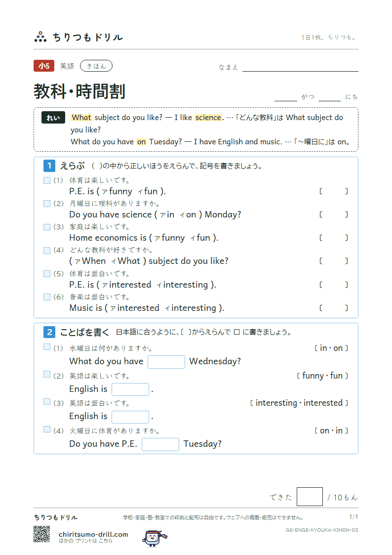Viewport: 392px width, 555px height.
Task: Click the えらぶ section heading
Action: coord(73,166)
